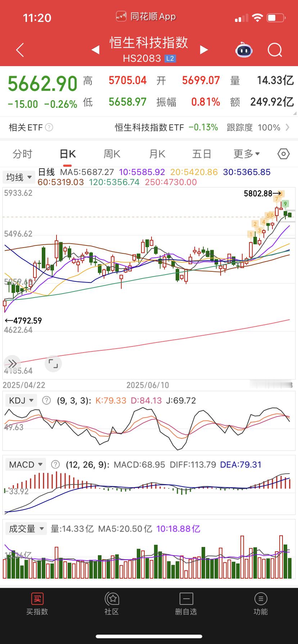Viewport: 298px width, 644px height.
Task: Tap the 恒生科技指数 title
Action: (x=149, y=42)
